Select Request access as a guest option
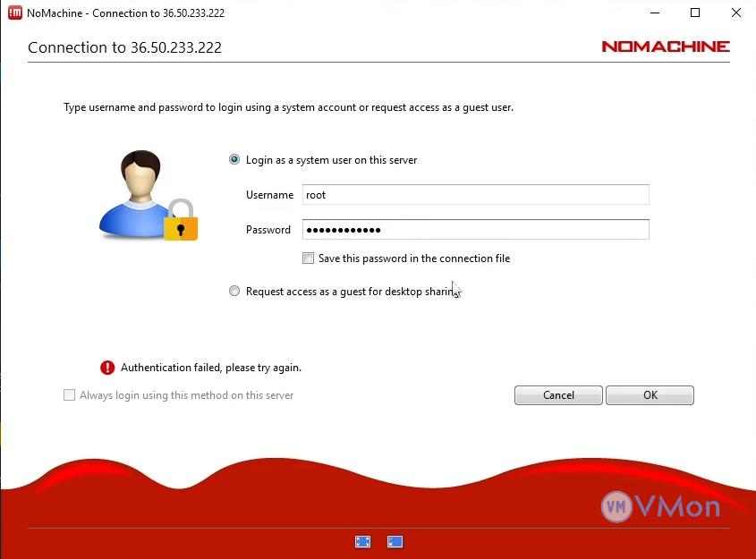This screenshot has width=756, height=559. click(x=234, y=291)
